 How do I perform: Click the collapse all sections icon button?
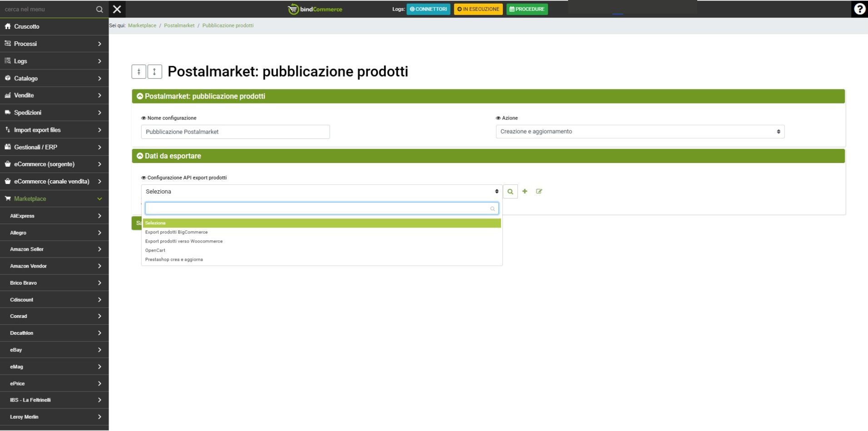point(139,72)
